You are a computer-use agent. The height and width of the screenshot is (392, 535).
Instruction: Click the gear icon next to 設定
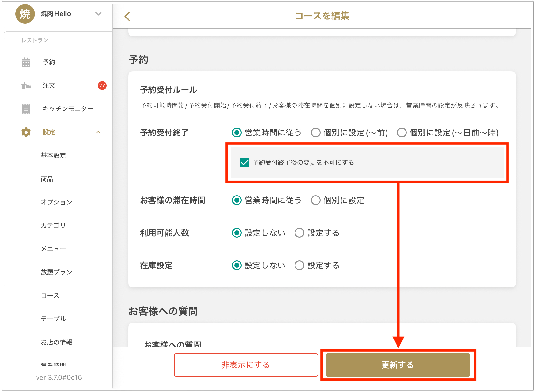26,132
